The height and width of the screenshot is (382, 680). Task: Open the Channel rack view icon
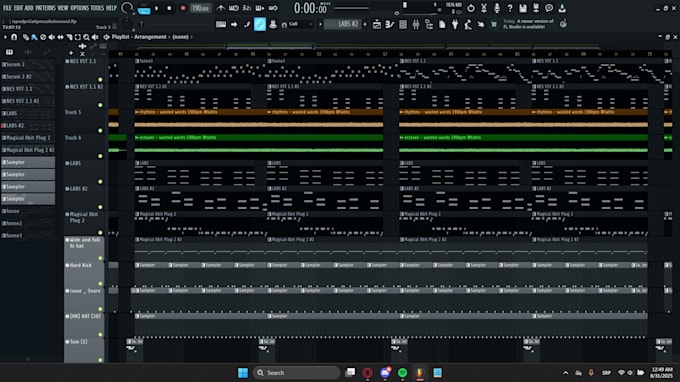(403, 25)
